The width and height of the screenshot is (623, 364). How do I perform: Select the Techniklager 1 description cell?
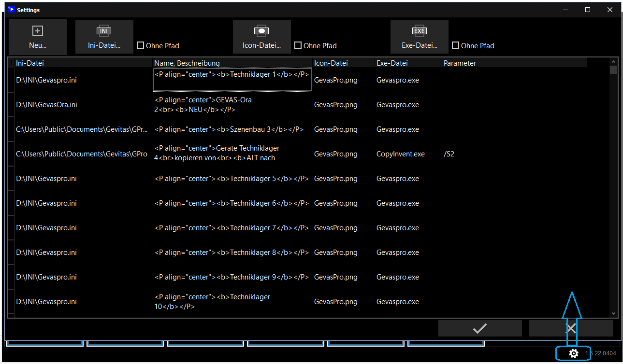(232, 80)
